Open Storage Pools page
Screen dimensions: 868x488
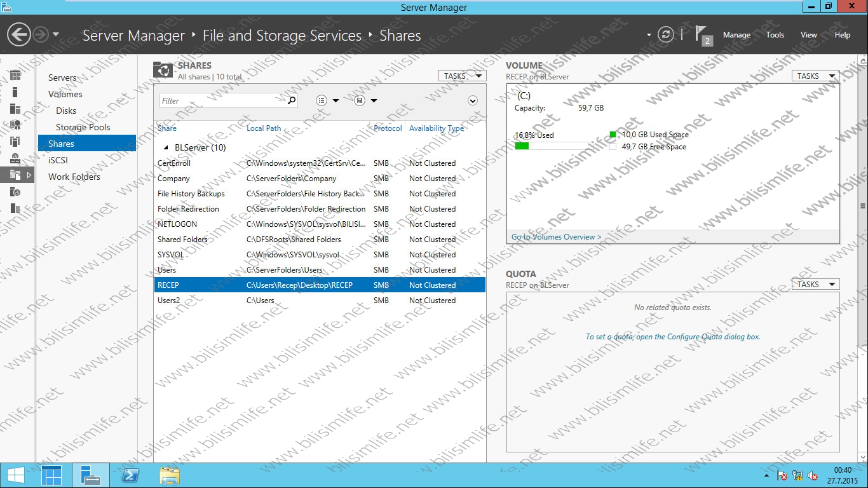click(x=83, y=127)
